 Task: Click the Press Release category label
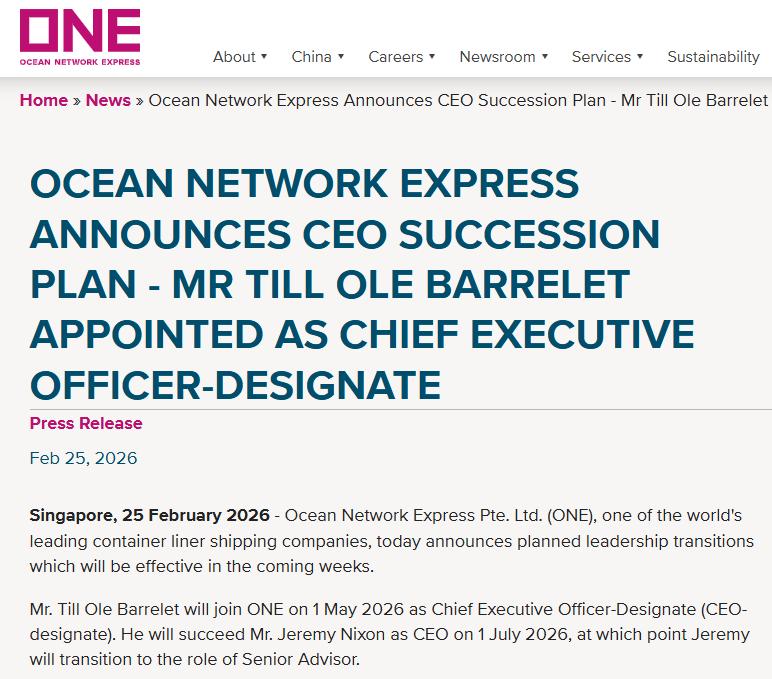coord(86,423)
